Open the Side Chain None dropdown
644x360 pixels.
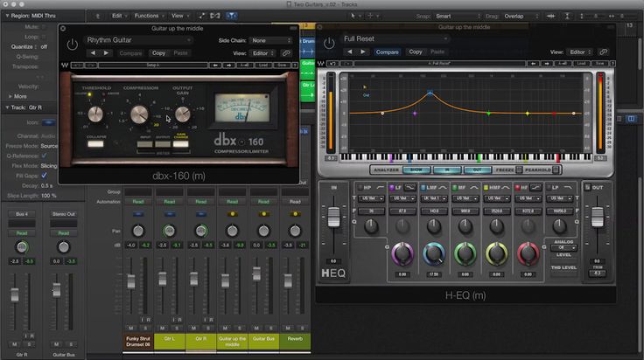tap(271, 40)
